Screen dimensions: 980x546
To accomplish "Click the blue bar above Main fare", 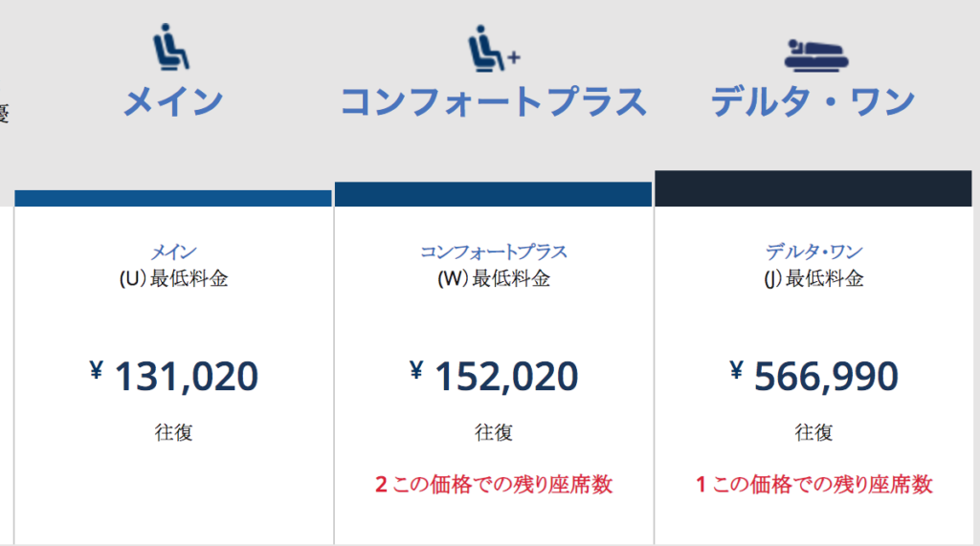I will click(x=173, y=198).
